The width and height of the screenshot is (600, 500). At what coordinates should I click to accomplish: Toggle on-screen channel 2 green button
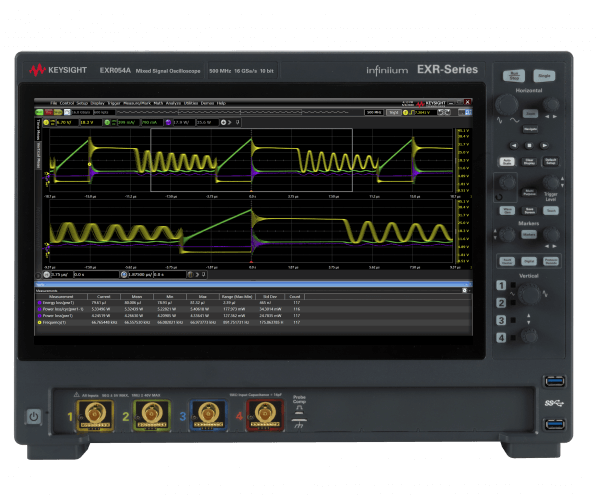[107, 122]
